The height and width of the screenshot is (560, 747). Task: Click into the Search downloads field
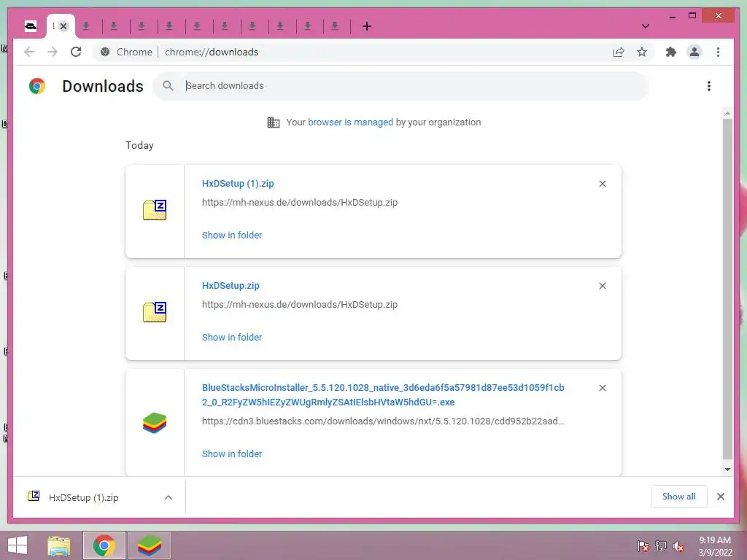pos(400,86)
